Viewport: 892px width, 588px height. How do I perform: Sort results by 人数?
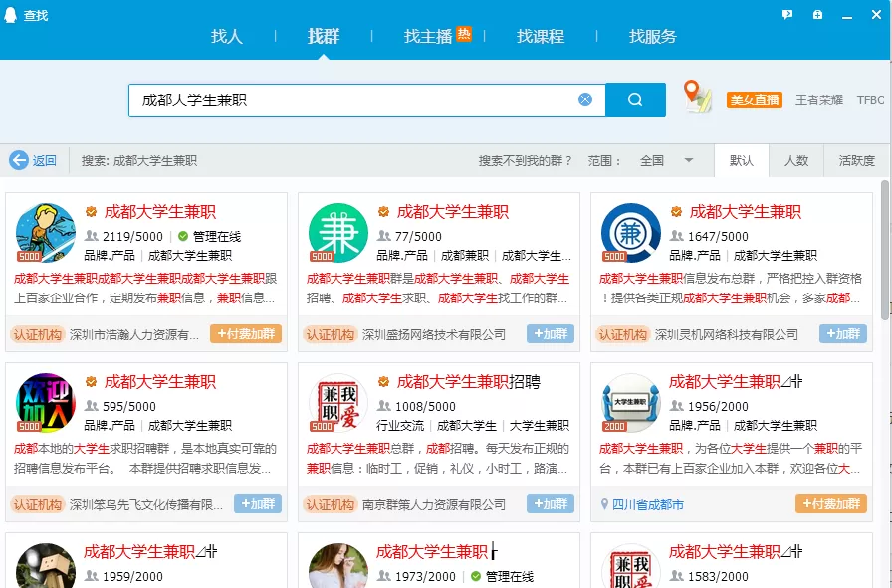point(796,161)
